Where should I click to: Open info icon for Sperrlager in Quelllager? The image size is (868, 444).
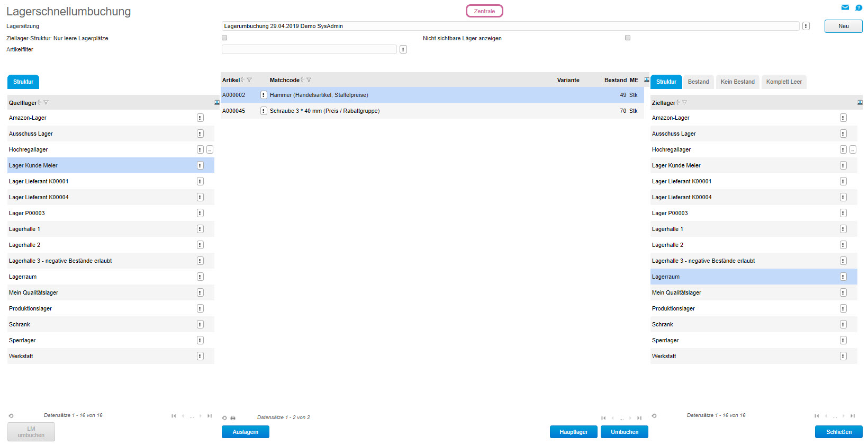(200, 340)
